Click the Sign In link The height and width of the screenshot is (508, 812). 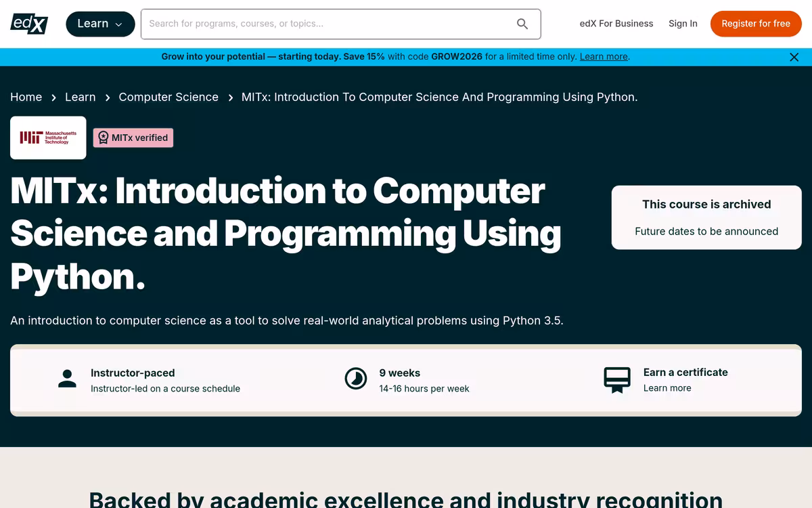683,24
